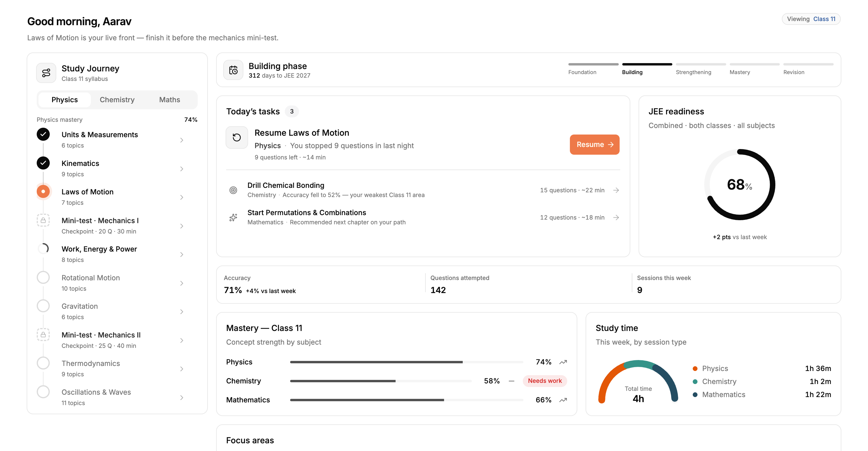Screen dimensions: 868x451
Task: Click the Physics mastery 74% sidebar value
Action: [191, 120]
